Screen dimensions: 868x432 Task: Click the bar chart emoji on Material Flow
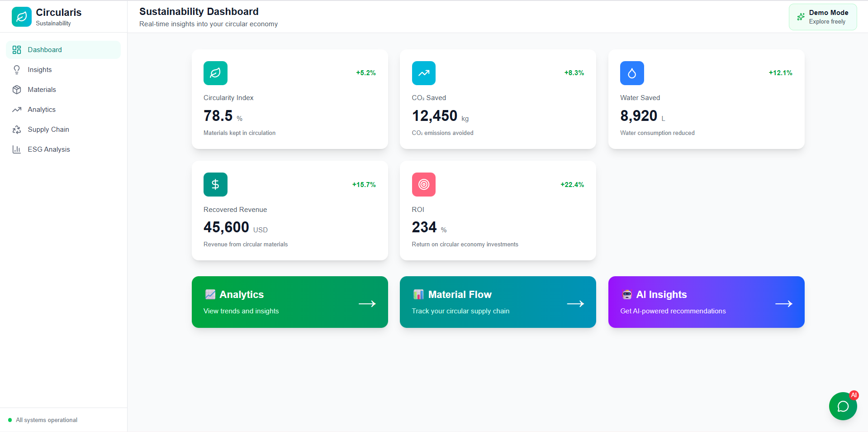tap(418, 294)
